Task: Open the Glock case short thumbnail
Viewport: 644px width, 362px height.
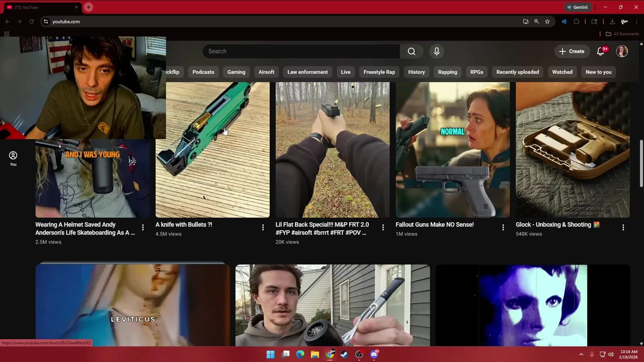Action: pyautogui.click(x=573, y=150)
